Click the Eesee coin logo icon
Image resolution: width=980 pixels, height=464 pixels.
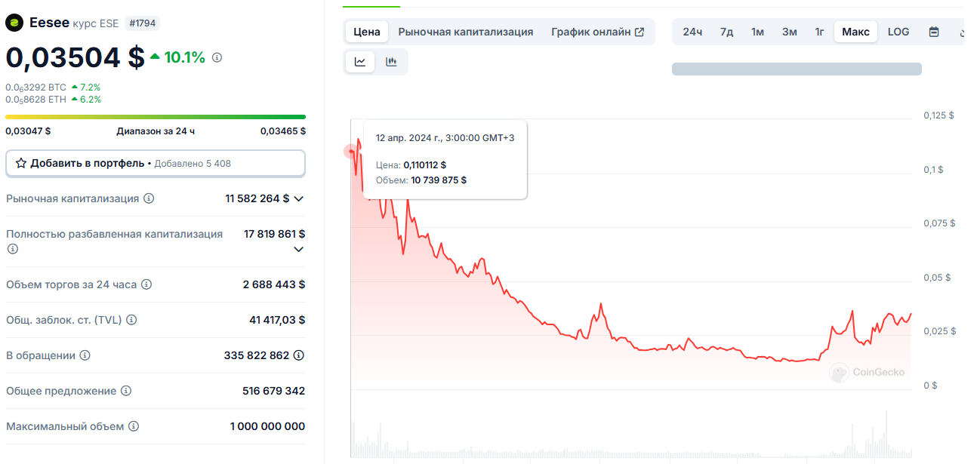point(15,23)
